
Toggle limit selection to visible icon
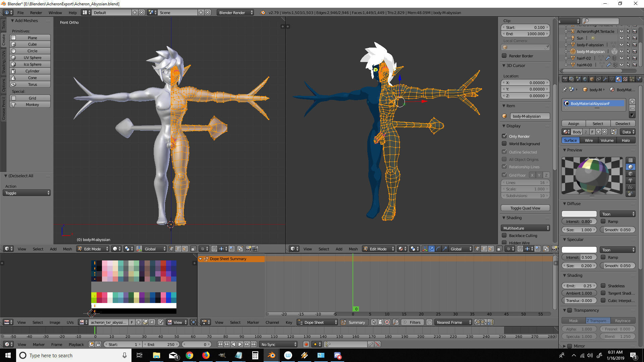pos(194,249)
